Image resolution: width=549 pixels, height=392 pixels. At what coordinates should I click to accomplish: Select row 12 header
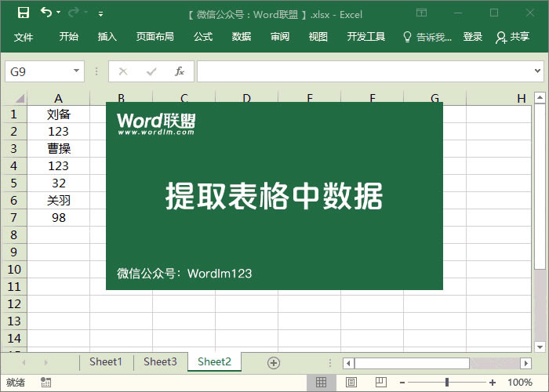pyautogui.click(x=14, y=304)
